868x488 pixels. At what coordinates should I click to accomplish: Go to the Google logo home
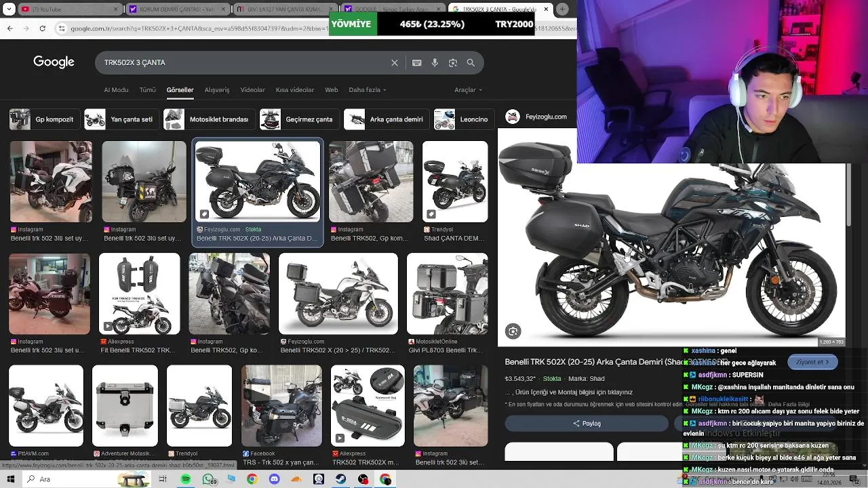[x=54, y=62]
